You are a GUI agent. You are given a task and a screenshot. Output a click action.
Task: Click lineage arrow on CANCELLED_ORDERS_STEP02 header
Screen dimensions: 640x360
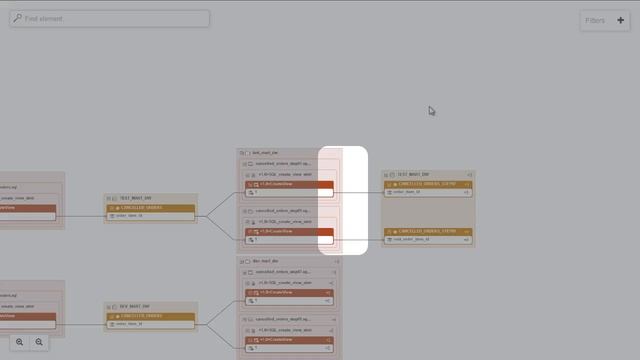(467, 232)
